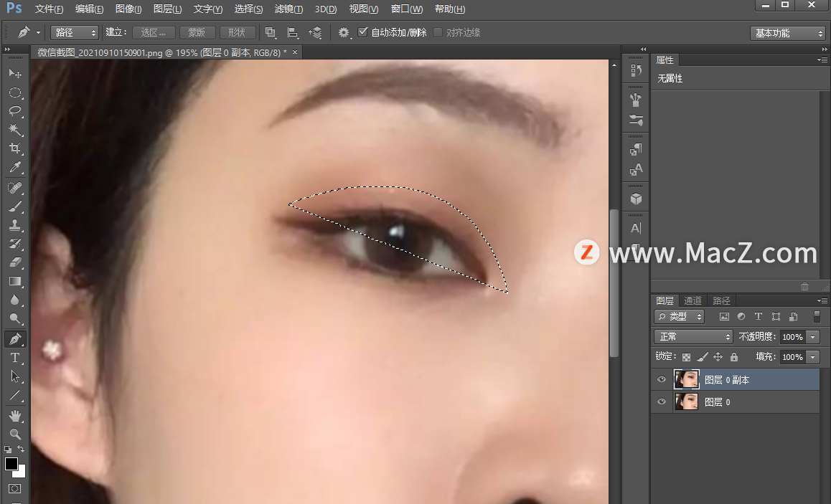Select the Eraser tool

pos(15,262)
